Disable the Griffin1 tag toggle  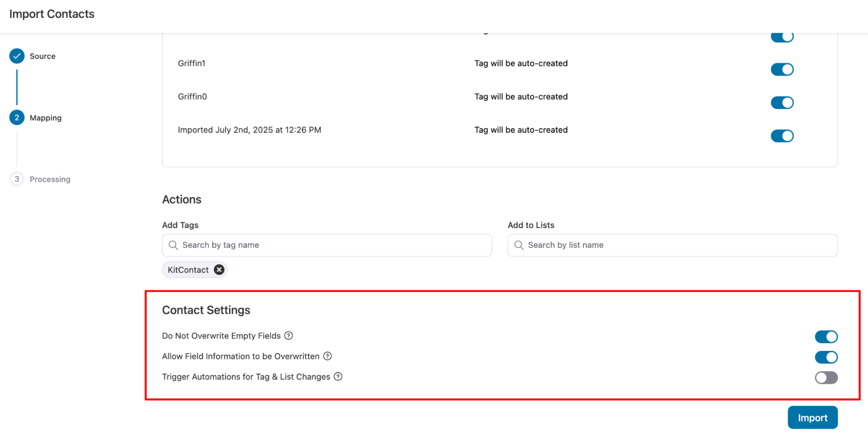782,70
